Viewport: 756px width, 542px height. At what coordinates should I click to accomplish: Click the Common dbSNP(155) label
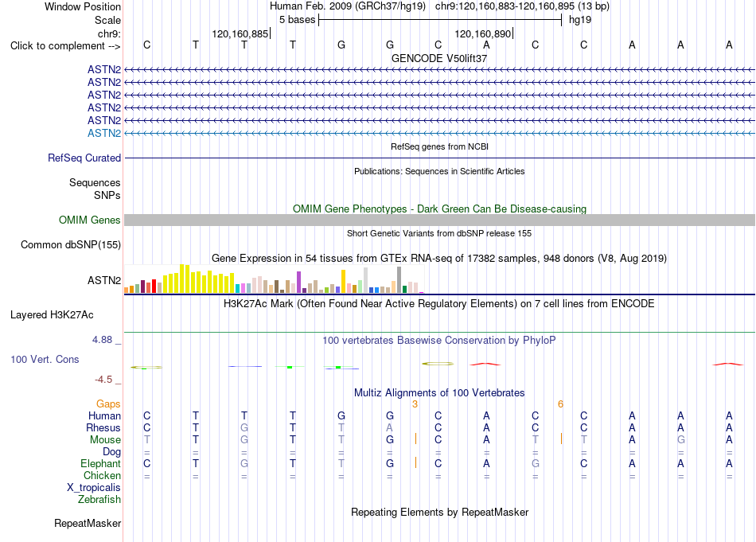71,244
